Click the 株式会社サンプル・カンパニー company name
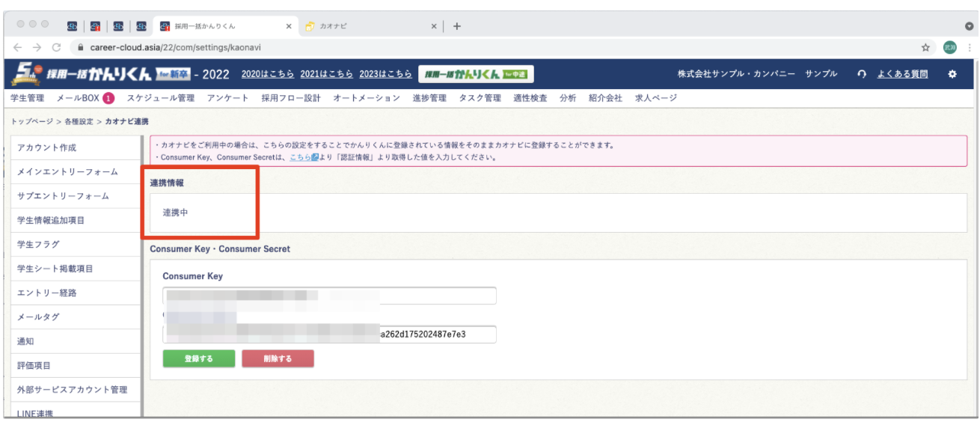The height and width of the screenshot is (425, 980). (x=737, y=74)
